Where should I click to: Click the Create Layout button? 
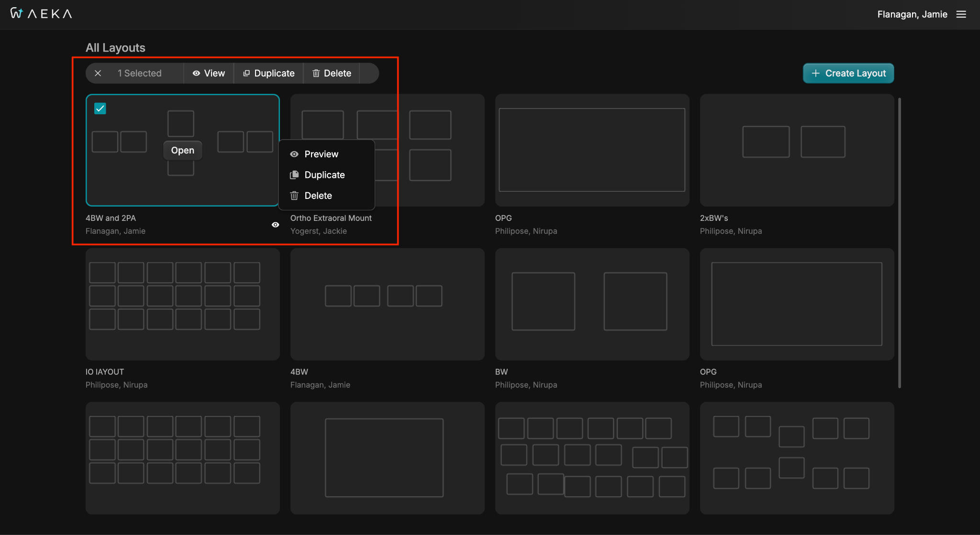tap(848, 73)
